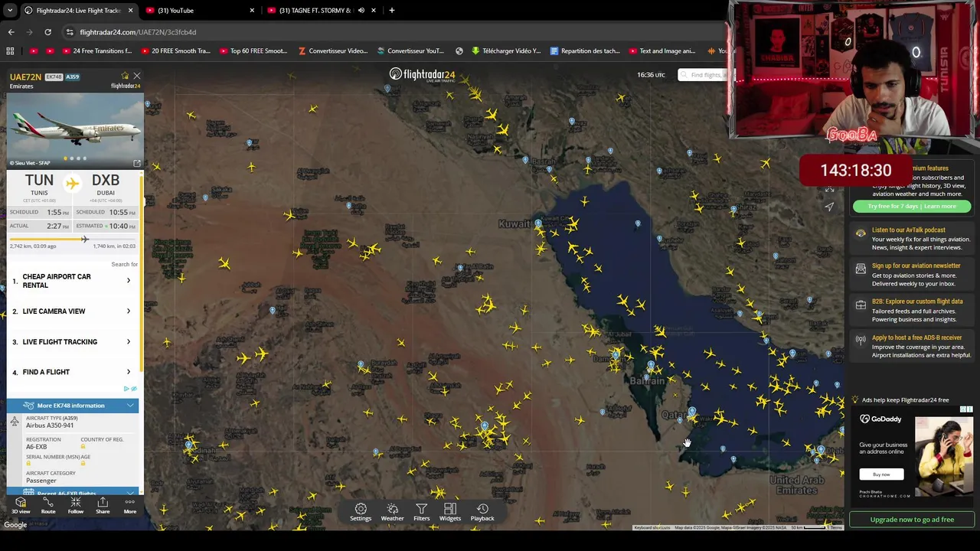Collapse the More EK748 information section

tap(73, 406)
